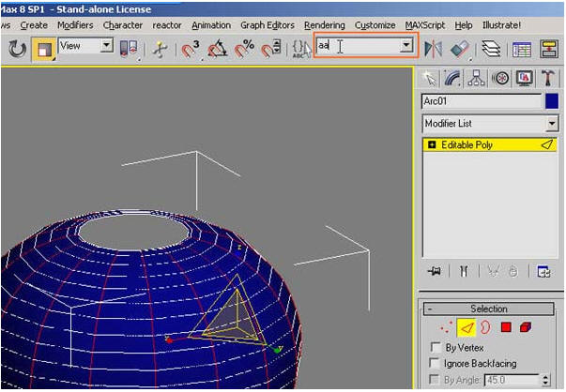Screen dimensions: 566x392
Task: Click the By Angle 45.0 value field
Action: click(512, 380)
